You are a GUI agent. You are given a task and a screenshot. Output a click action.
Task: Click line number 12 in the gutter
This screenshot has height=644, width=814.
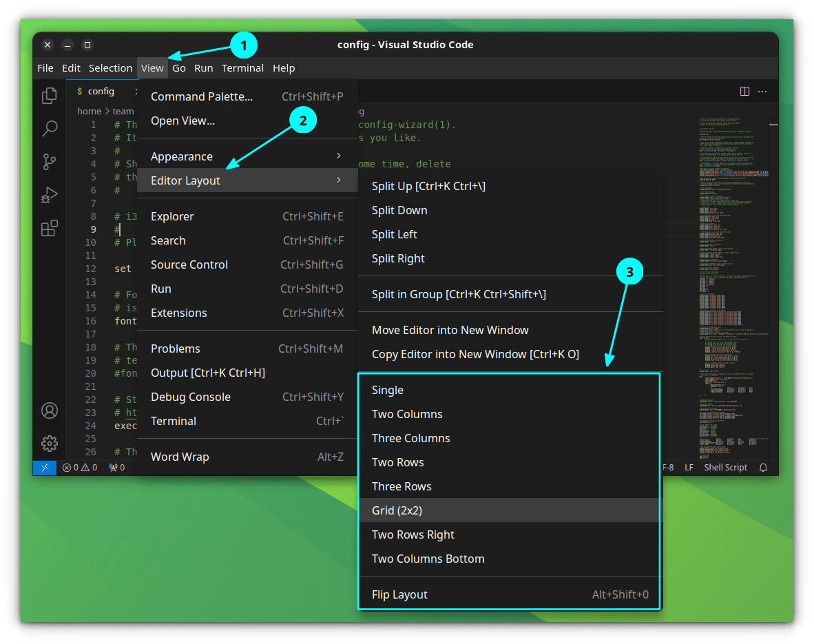[x=91, y=269]
